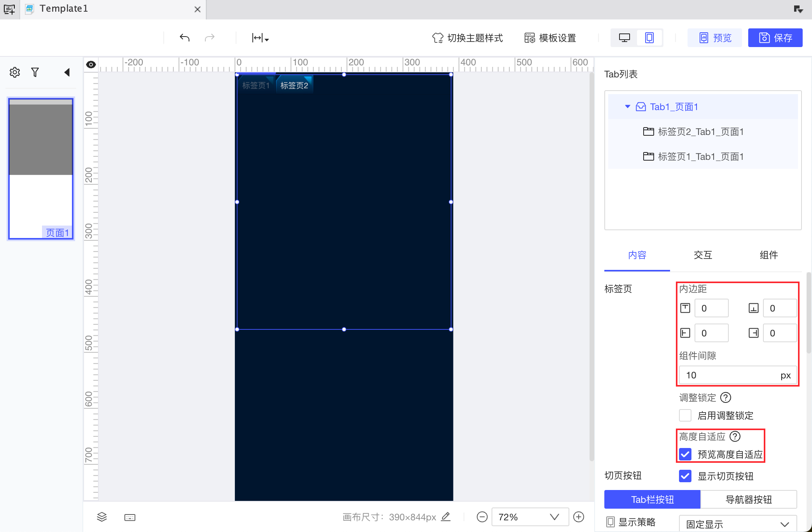Click the bottom padding input field

coord(780,308)
